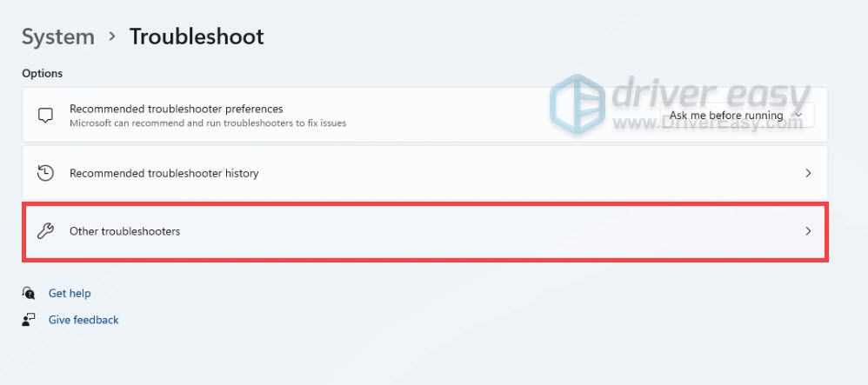Click the arrow inside the 'Ask me before running' dropdown

coord(798,115)
